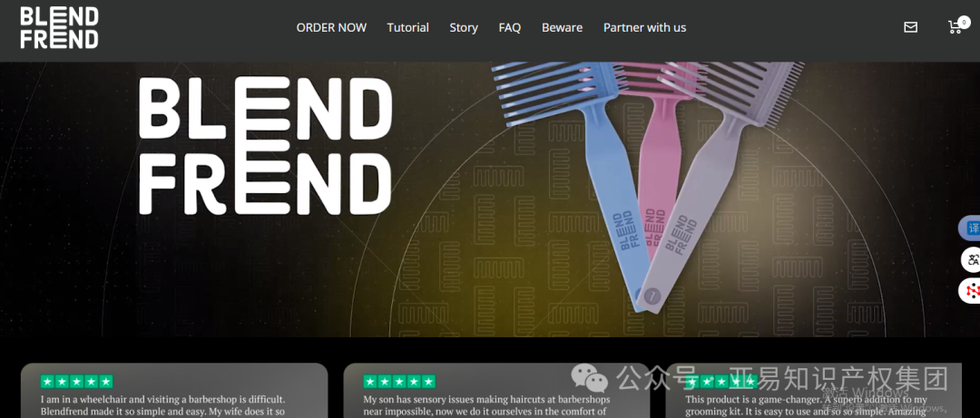Click the accessibility side widget icon
The width and height of the screenshot is (980, 418).
(x=971, y=260)
